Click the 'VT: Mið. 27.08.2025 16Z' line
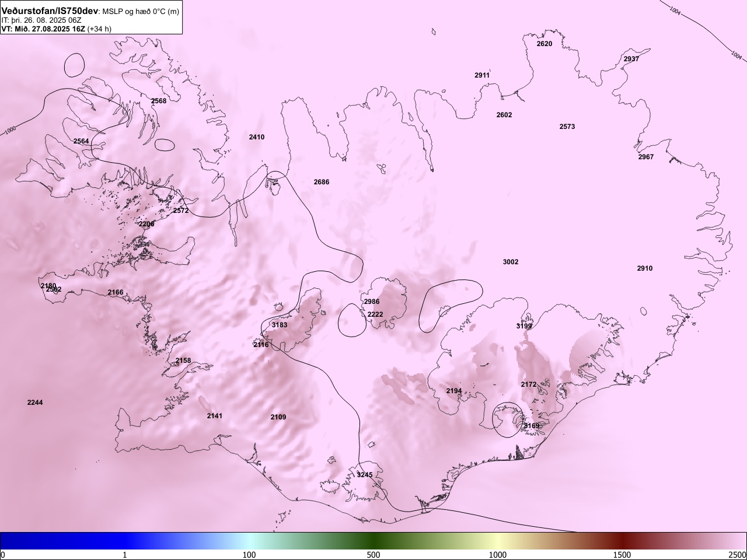Screen dimensions: 747x560 tap(43, 29)
